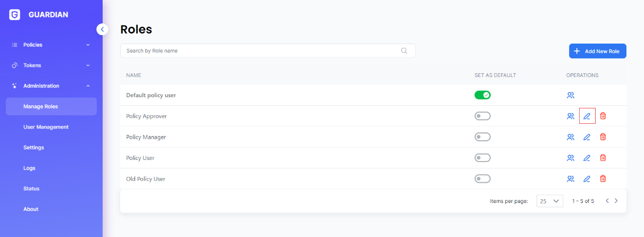Click the edit pencil for Policy Approver
644x237 pixels.
[587, 116]
